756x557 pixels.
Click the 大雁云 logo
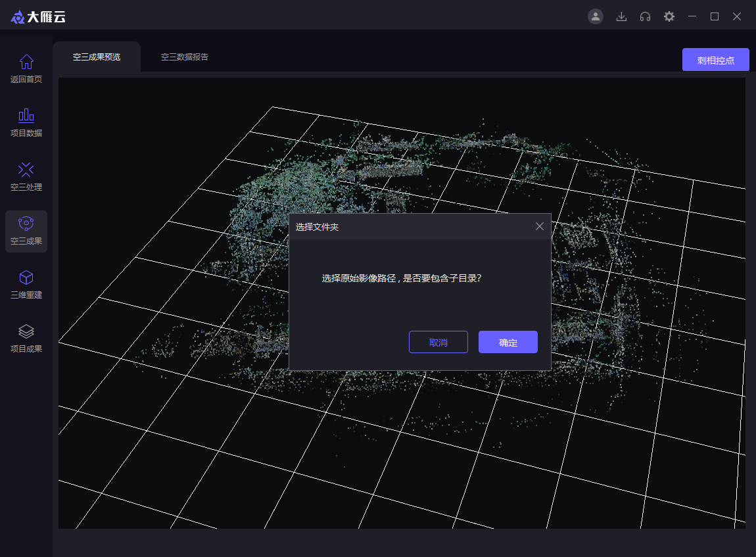[38, 17]
